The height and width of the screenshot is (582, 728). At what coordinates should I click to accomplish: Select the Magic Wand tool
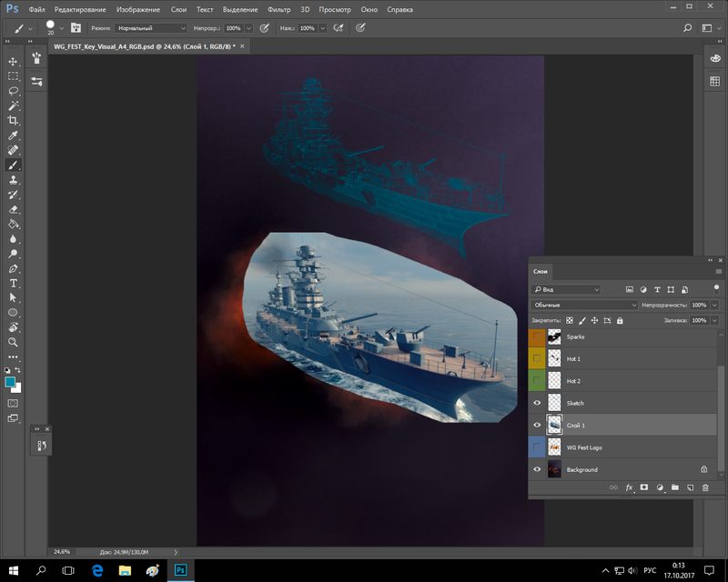point(13,105)
